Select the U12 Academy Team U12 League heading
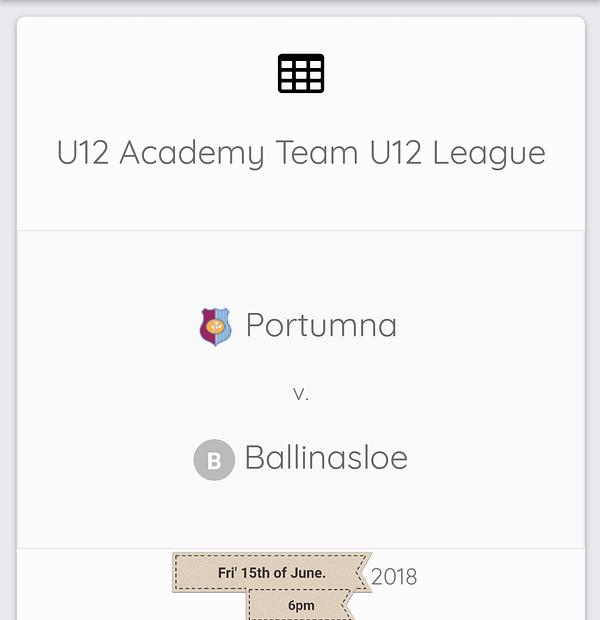The image size is (600, 620). [x=301, y=153]
